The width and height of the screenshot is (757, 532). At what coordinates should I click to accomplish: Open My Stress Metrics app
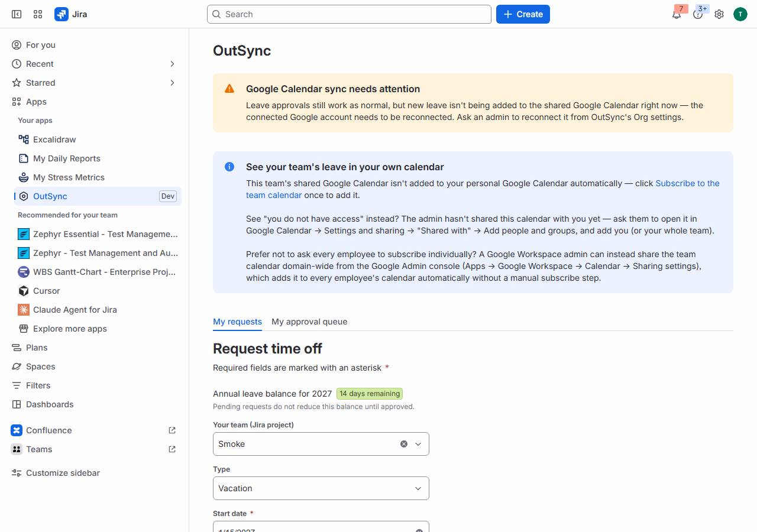click(98, 177)
